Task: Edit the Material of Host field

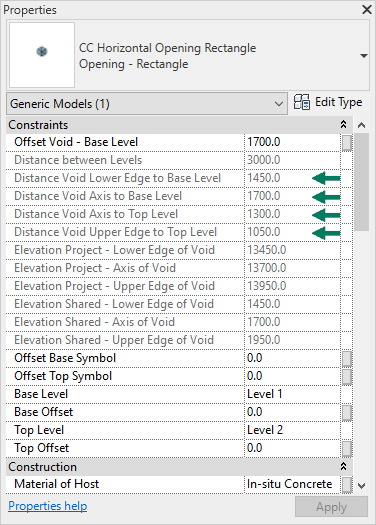Action: pyautogui.click(x=293, y=484)
